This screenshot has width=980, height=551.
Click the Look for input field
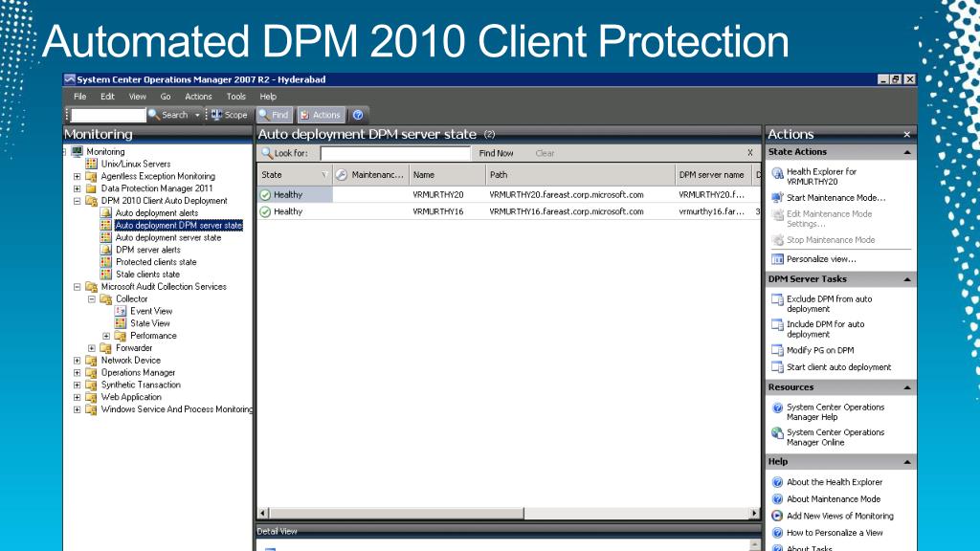click(x=395, y=153)
